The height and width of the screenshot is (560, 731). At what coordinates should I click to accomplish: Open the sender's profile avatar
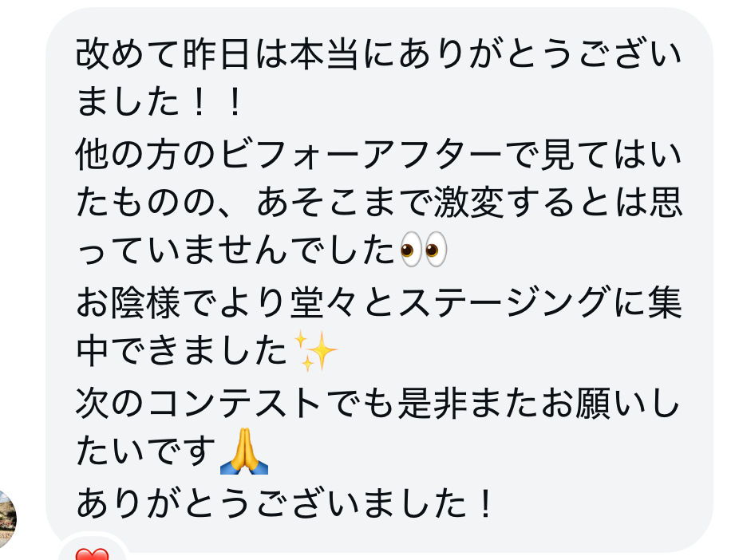[x=7, y=519]
